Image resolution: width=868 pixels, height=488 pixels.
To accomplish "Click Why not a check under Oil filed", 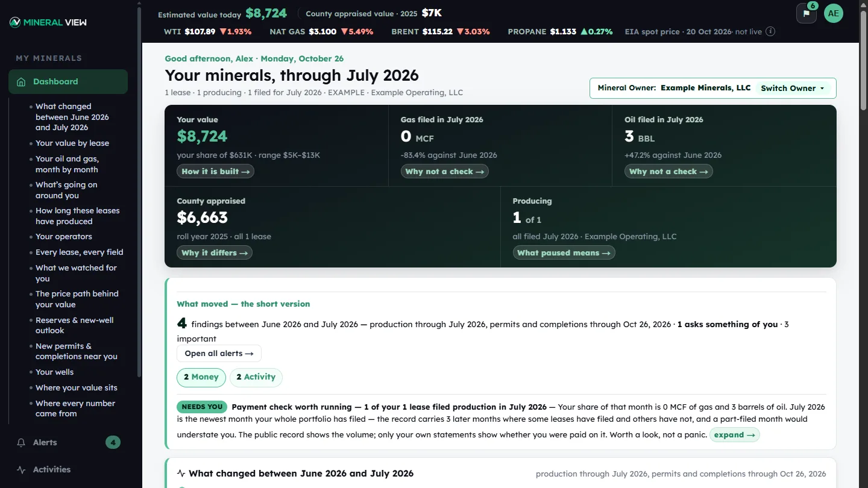I will 668,172.
